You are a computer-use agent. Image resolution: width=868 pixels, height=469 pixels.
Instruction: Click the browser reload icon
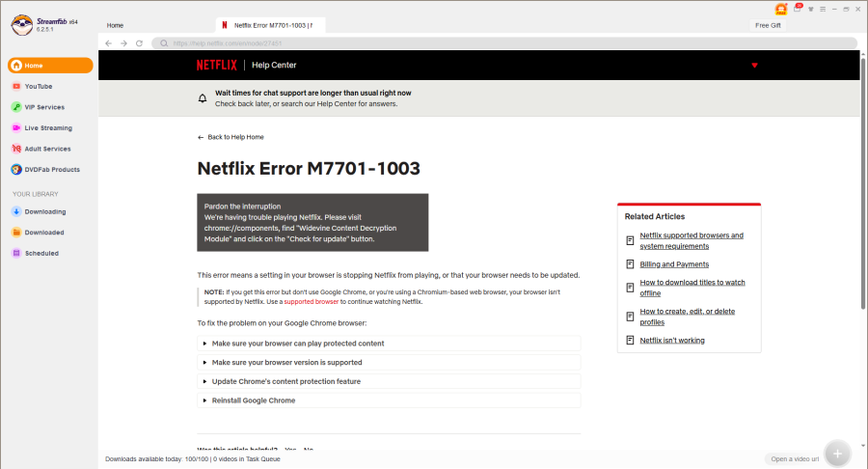[140, 43]
